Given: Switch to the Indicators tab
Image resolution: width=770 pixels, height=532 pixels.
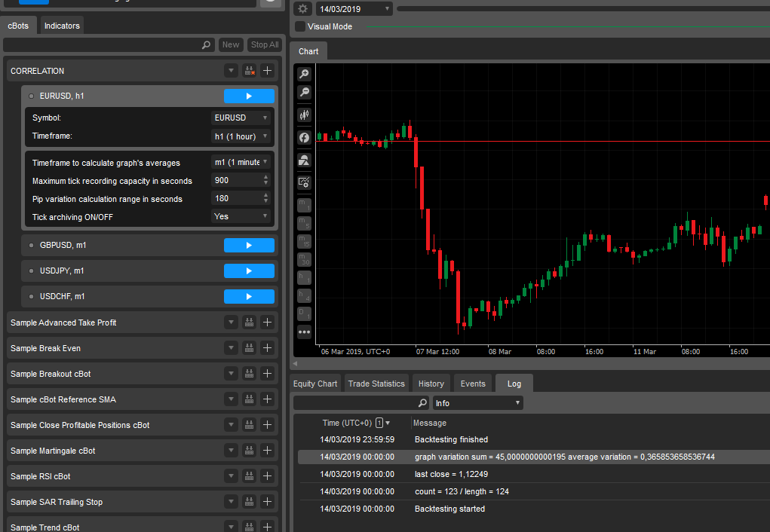Looking at the screenshot, I should (x=61, y=25).
